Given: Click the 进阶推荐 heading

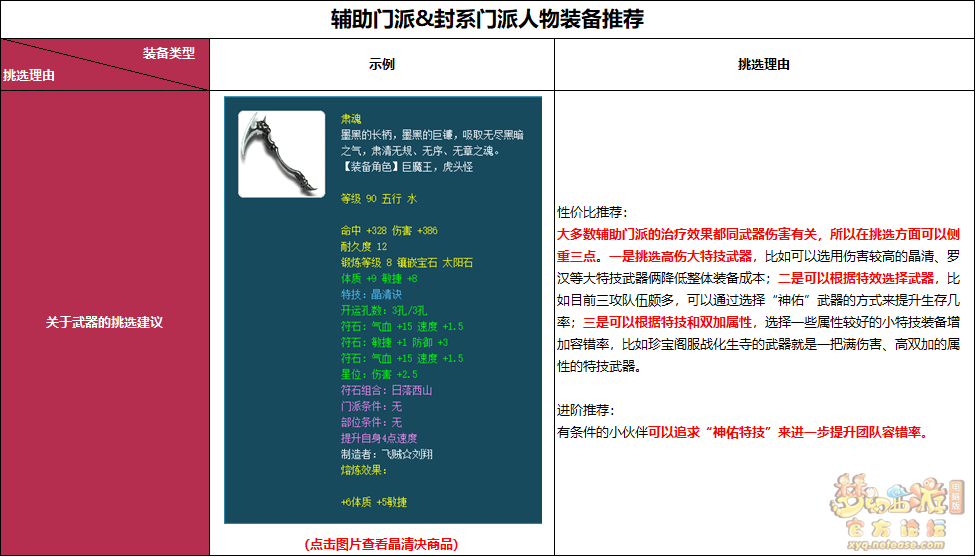Looking at the screenshot, I should (x=585, y=411).
